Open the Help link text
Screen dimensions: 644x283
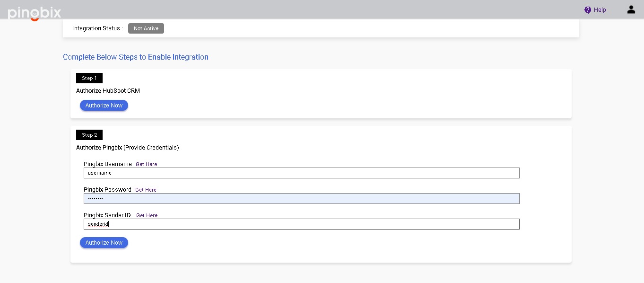click(x=600, y=10)
